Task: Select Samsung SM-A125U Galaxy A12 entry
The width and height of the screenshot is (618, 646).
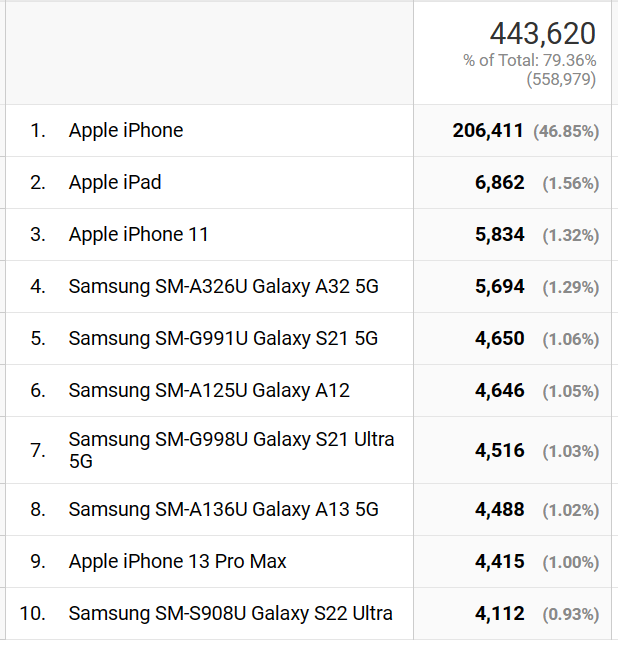Action: [x=209, y=391]
